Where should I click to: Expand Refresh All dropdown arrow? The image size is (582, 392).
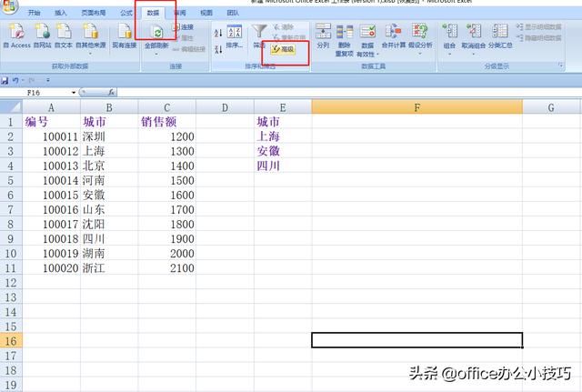pyautogui.click(x=156, y=54)
